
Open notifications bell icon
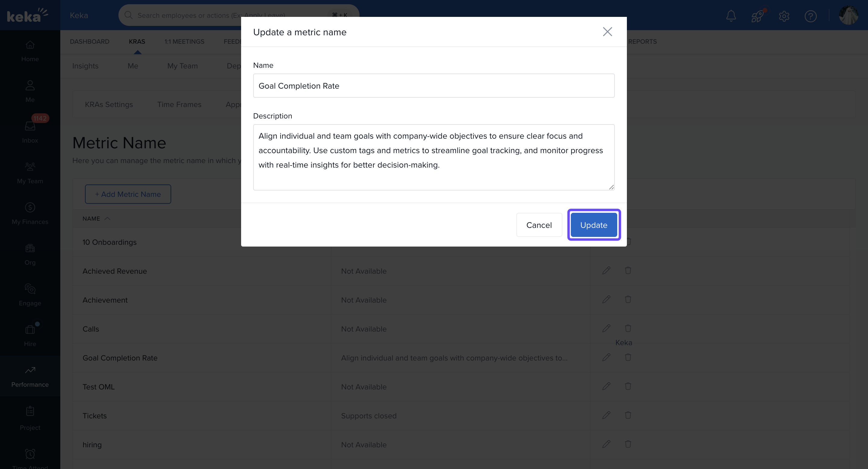(731, 16)
